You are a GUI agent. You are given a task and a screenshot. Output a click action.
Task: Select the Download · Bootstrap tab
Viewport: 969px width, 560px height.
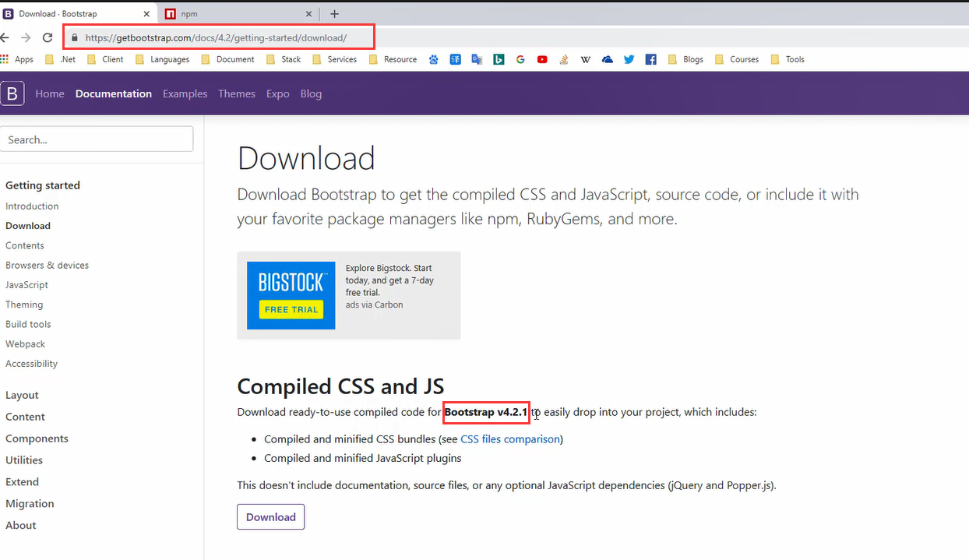click(76, 14)
